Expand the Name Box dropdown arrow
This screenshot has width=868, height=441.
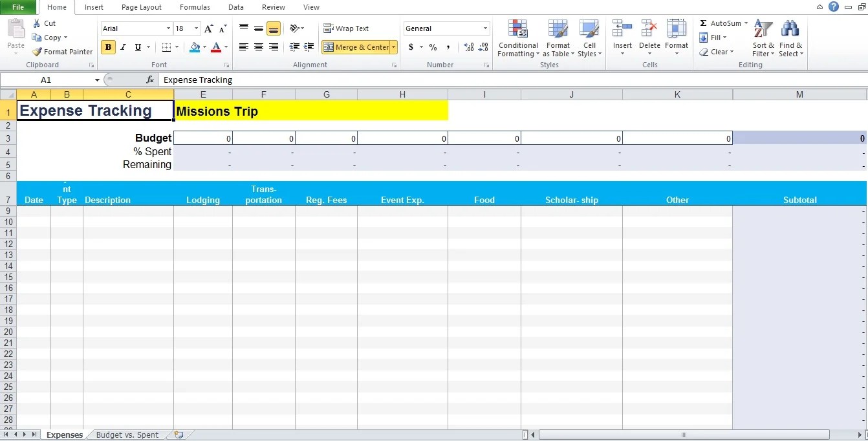[97, 80]
